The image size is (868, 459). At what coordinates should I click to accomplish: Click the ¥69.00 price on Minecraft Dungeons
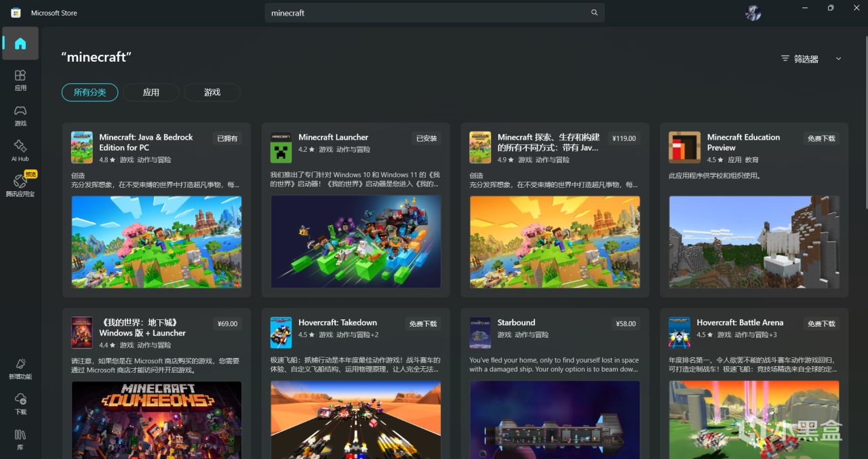pos(227,324)
